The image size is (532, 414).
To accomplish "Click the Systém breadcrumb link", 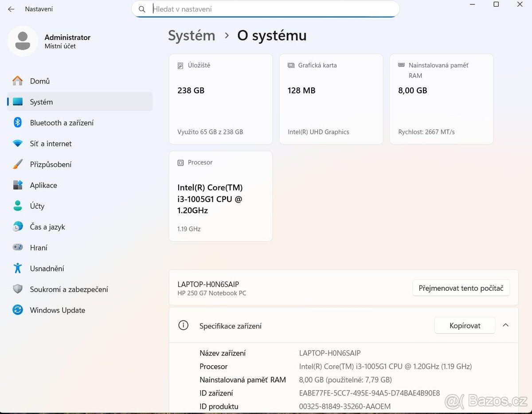I will pos(192,36).
